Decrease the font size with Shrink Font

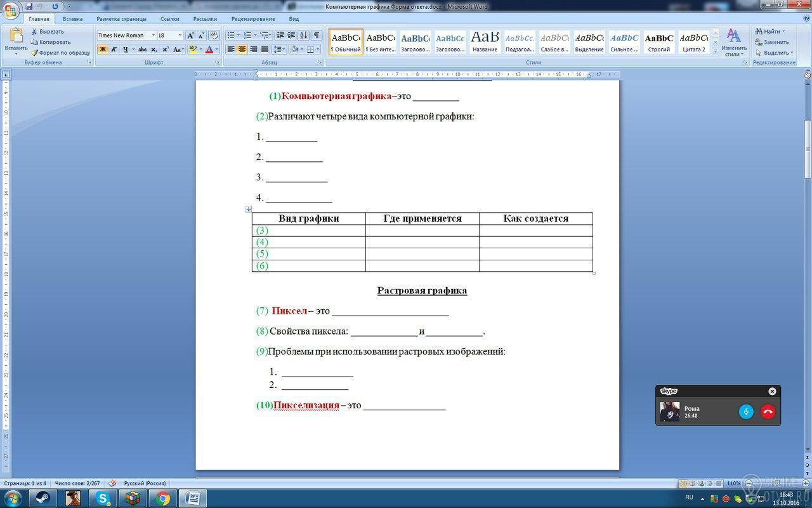coord(201,35)
